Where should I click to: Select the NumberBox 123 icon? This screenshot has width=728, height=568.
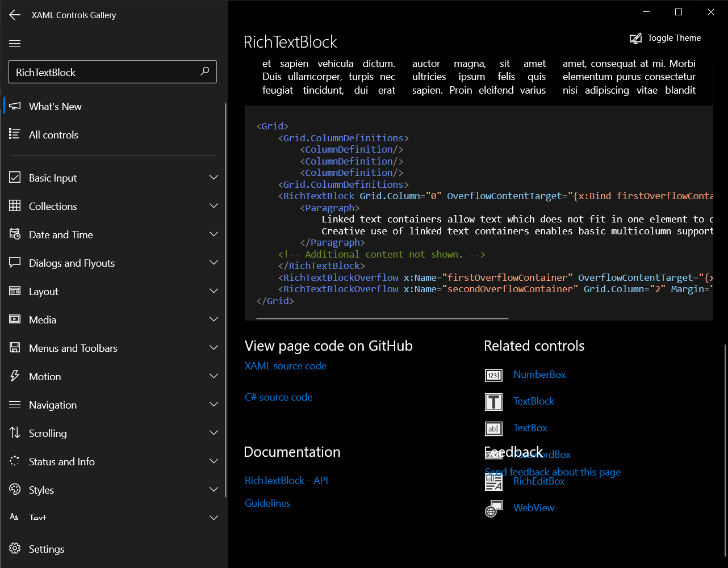coord(493,375)
